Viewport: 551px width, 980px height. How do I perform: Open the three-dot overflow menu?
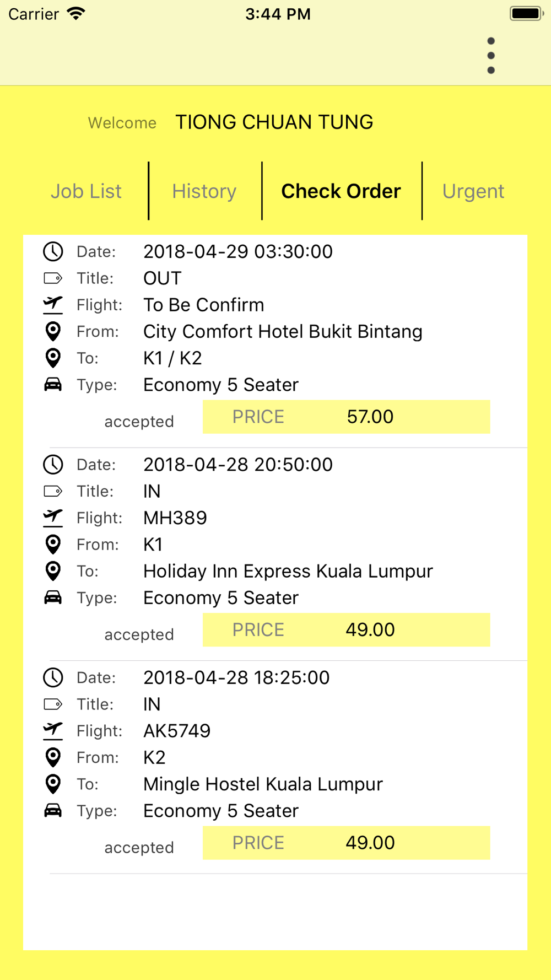(x=491, y=56)
